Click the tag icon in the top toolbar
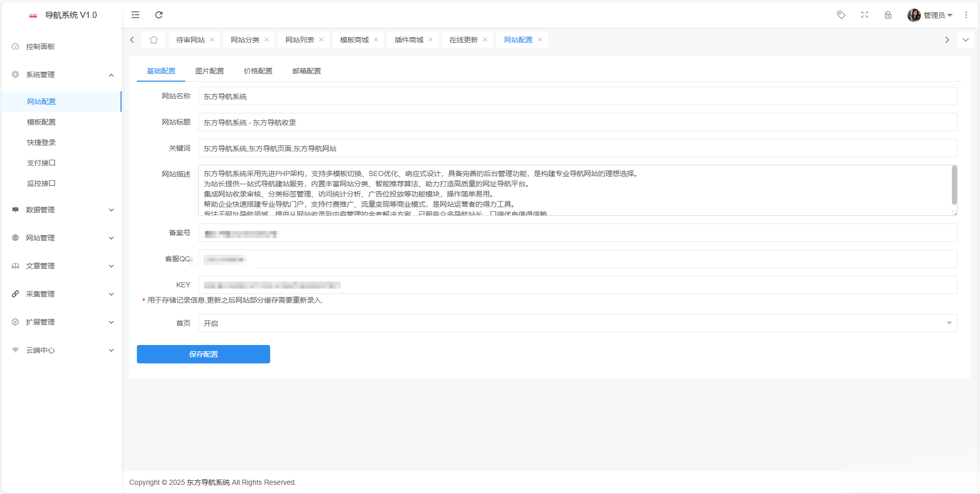Screen dimensions: 980x494 841,15
